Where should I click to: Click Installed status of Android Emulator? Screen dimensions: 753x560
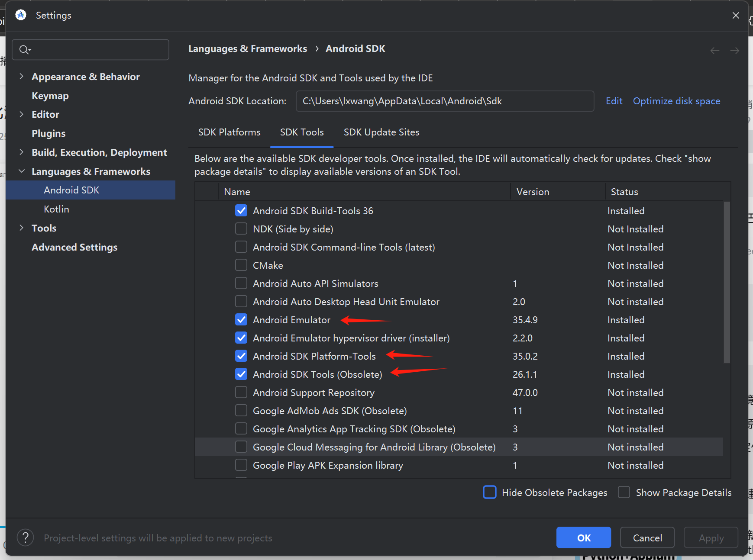click(x=626, y=320)
